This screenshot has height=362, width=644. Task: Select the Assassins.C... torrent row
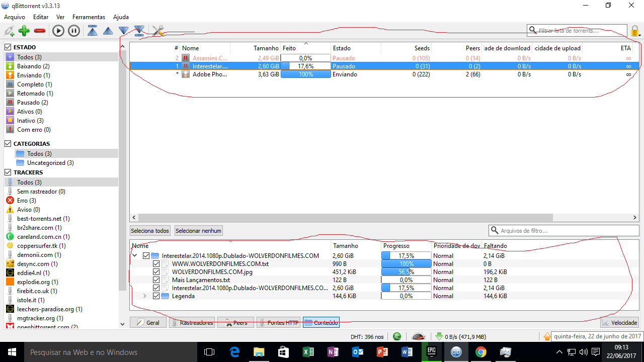pyautogui.click(x=384, y=58)
